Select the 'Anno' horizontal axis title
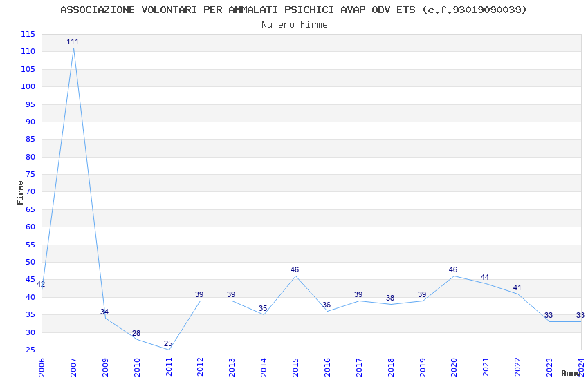 571,373
